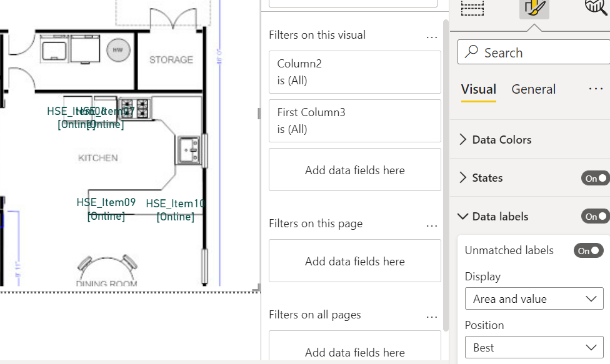
Task: Click the Search field in format pane
Action: click(534, 52)
